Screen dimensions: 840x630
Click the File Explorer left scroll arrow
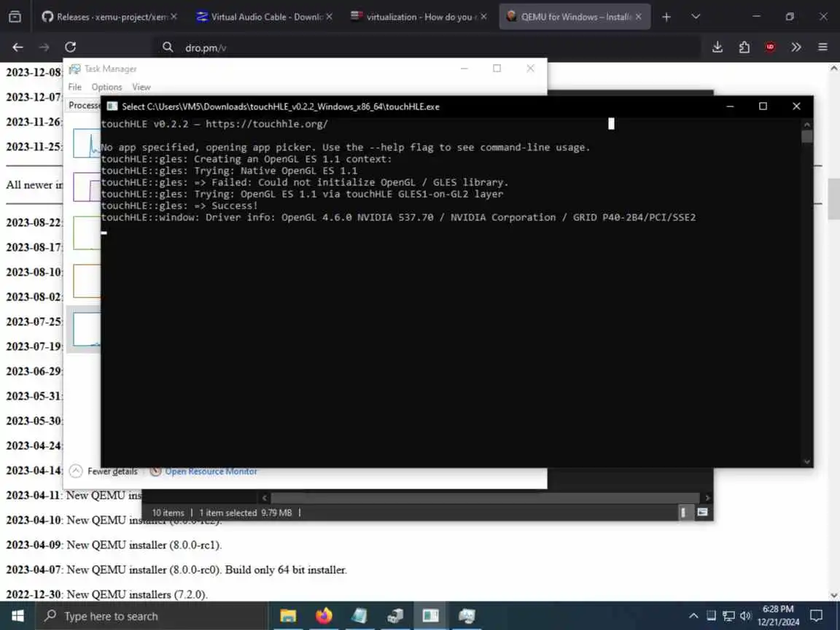point(264,498)
